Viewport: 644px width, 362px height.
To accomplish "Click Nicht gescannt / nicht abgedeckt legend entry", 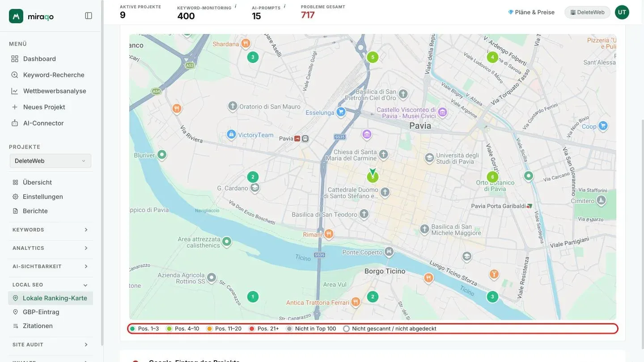I will [390, 329].
